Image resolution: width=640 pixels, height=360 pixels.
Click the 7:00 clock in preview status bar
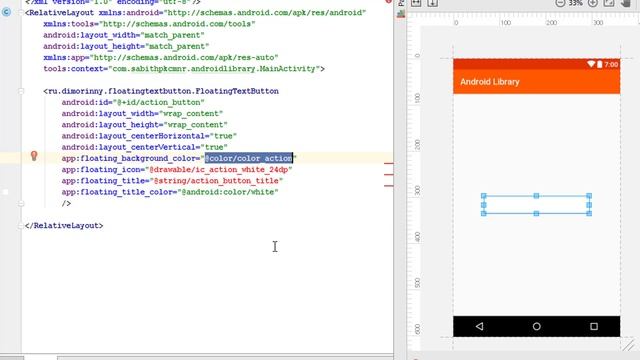(611, 64)
